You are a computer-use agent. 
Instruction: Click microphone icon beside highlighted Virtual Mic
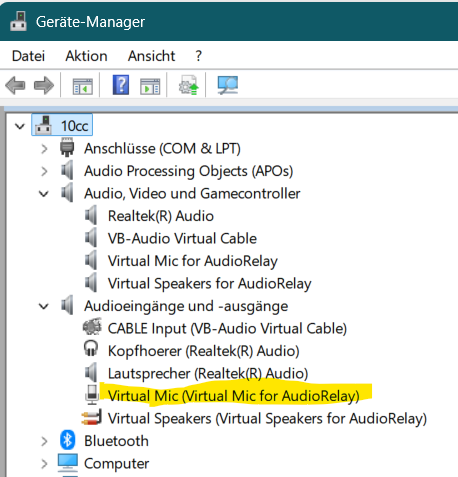click(92, 395)
